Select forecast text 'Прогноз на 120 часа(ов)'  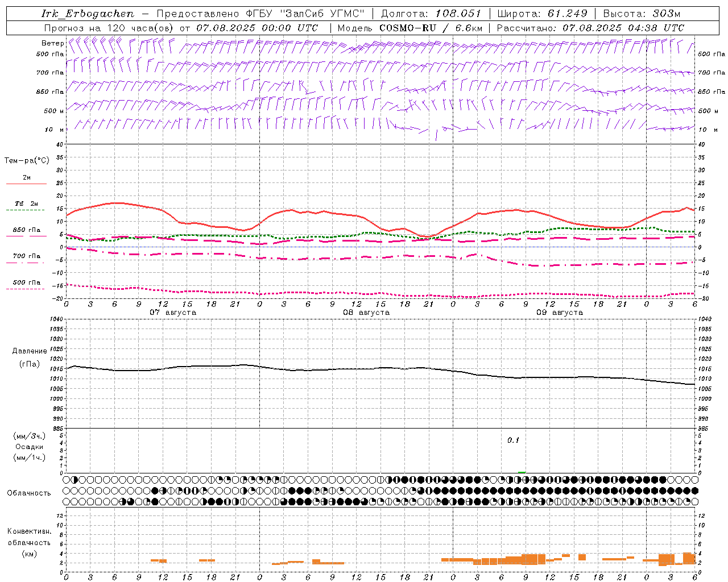coord(110,28)
